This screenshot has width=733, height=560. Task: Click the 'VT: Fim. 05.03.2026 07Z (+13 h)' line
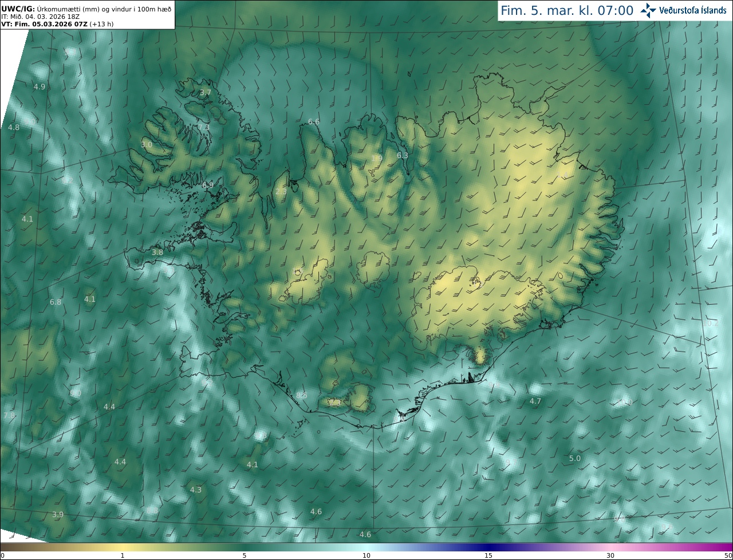(x=57, y=25)
